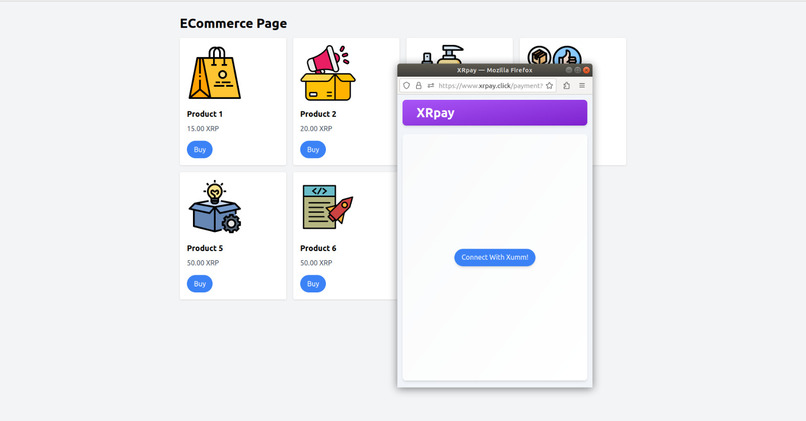Screen dimensions: 806x421
Task: Close the XRpay Firefox popup window
Action: pyautogui.click(x=586, y=70)
